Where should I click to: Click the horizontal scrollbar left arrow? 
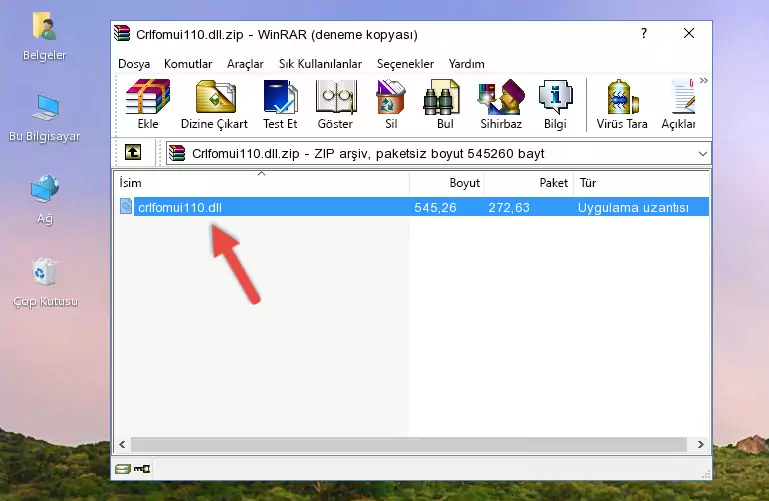click(123, 445)
